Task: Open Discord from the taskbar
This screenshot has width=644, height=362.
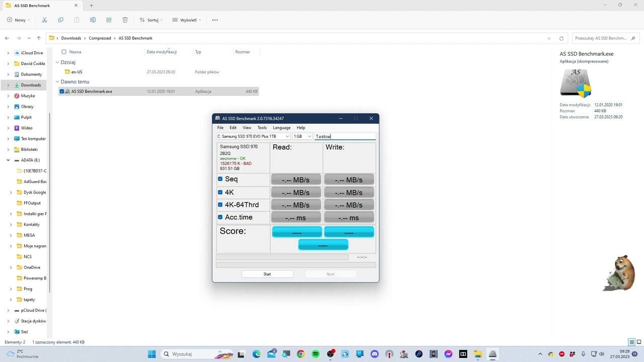Action: coord(374,354)
